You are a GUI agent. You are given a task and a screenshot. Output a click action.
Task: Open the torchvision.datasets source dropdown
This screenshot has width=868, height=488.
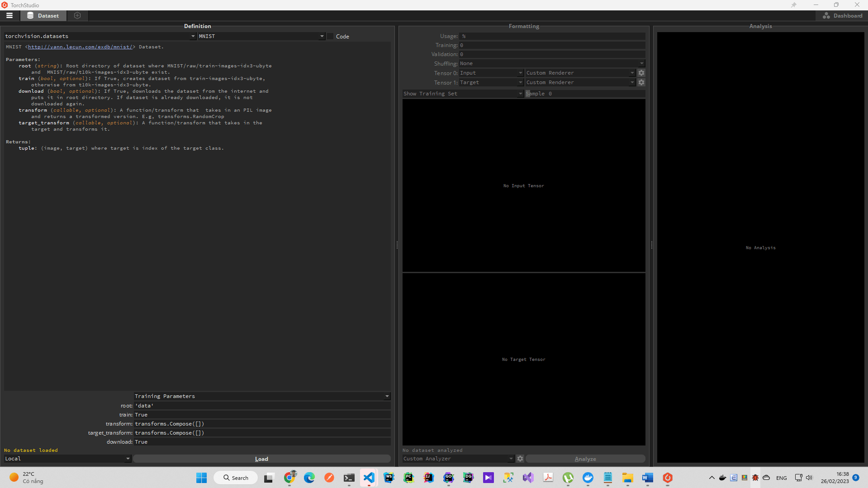tap(100, 36)
